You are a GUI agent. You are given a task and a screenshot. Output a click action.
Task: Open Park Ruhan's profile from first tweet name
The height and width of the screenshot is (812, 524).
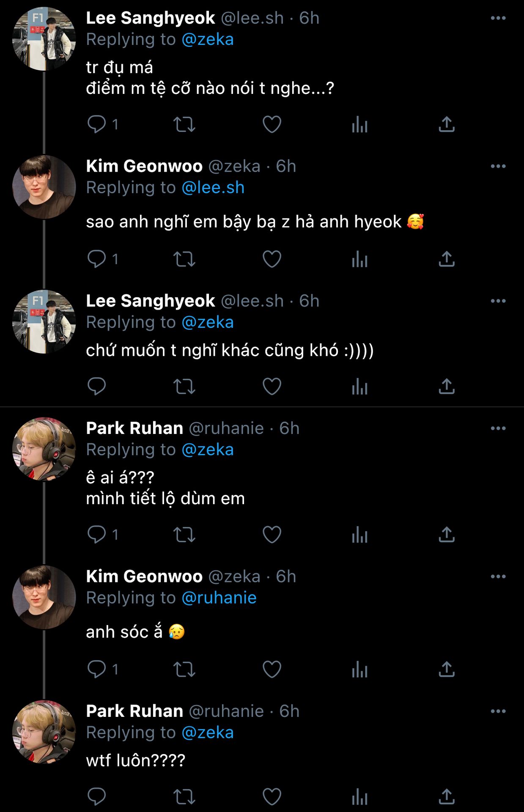tap(134, 428)
